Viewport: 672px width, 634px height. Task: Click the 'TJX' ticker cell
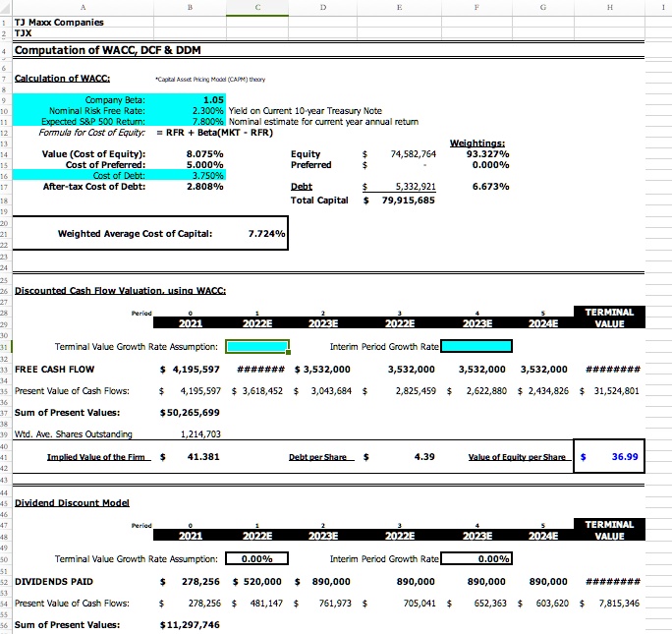[x=24, y=33]
